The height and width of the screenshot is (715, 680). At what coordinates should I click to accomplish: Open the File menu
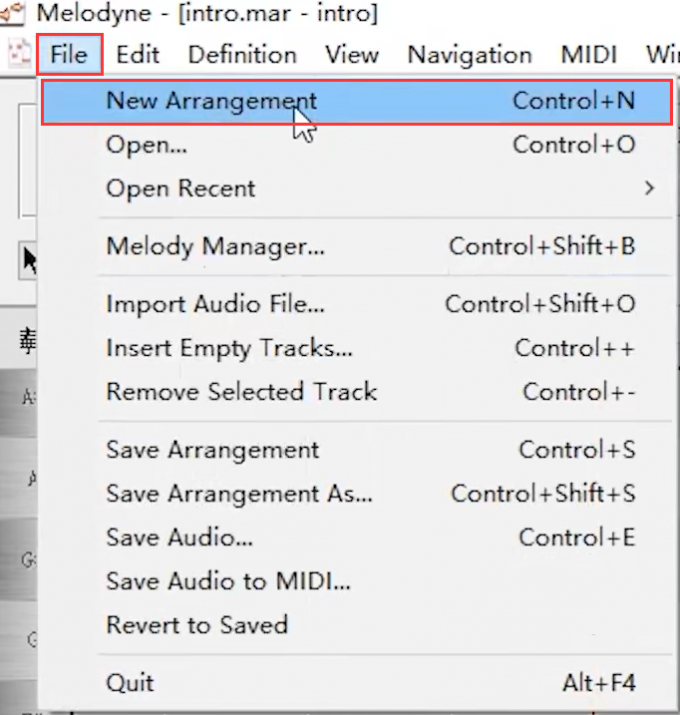[x=69, y=55]
